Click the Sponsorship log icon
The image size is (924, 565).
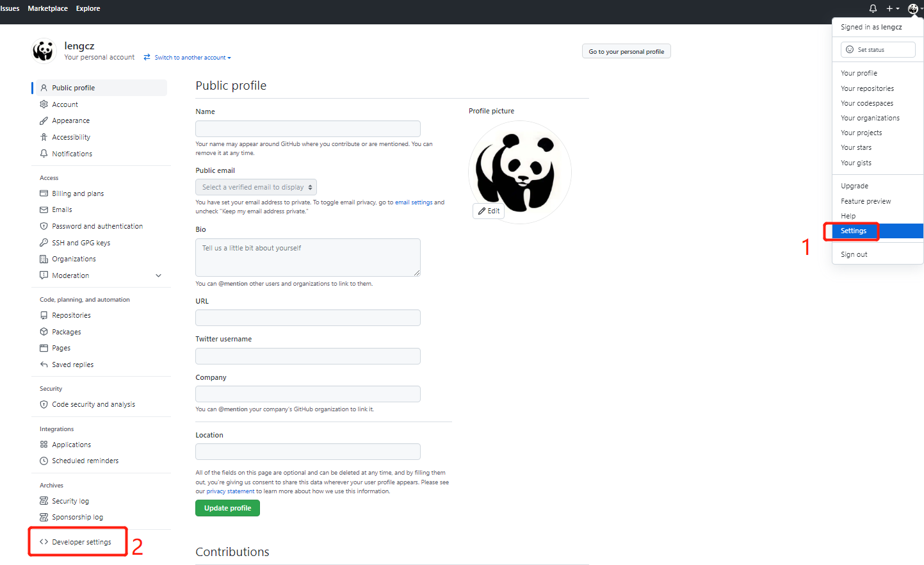tap(44, 517)
